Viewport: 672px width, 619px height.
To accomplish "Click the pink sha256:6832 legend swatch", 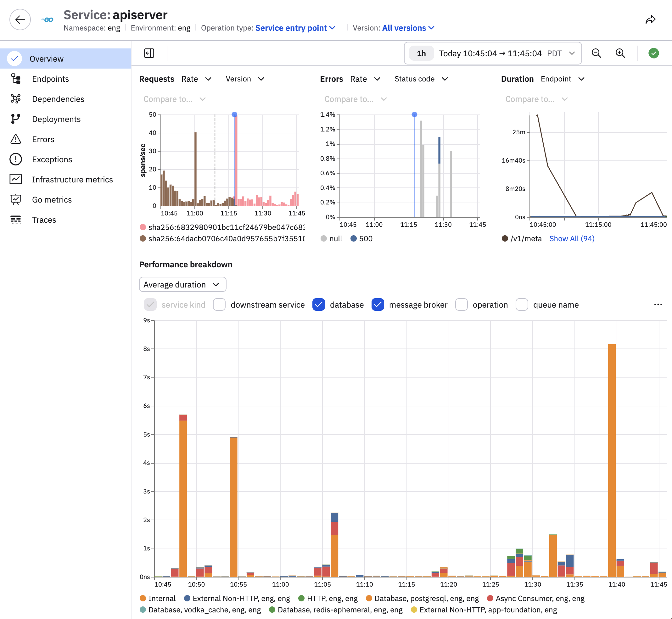I will [143, 227].
